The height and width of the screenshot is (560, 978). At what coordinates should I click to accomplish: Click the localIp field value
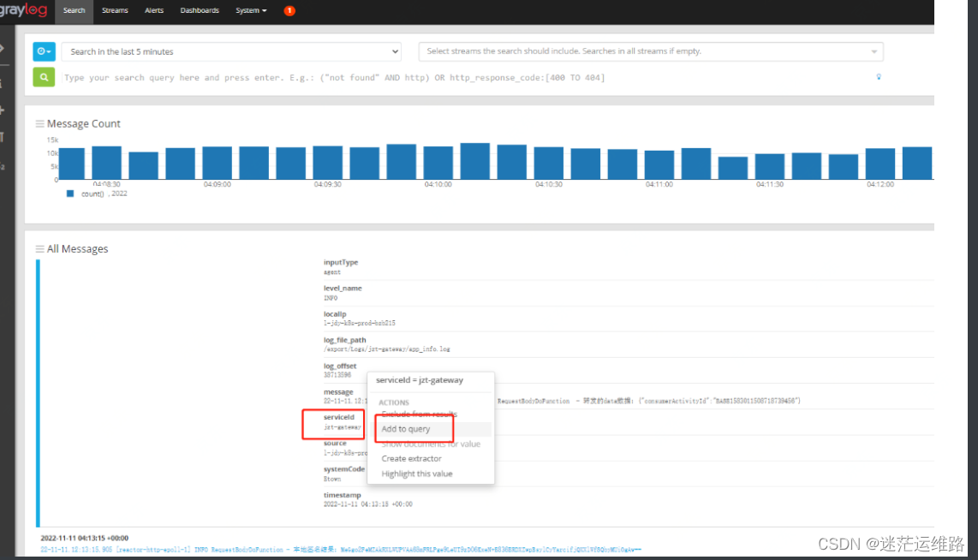(360, 324)
